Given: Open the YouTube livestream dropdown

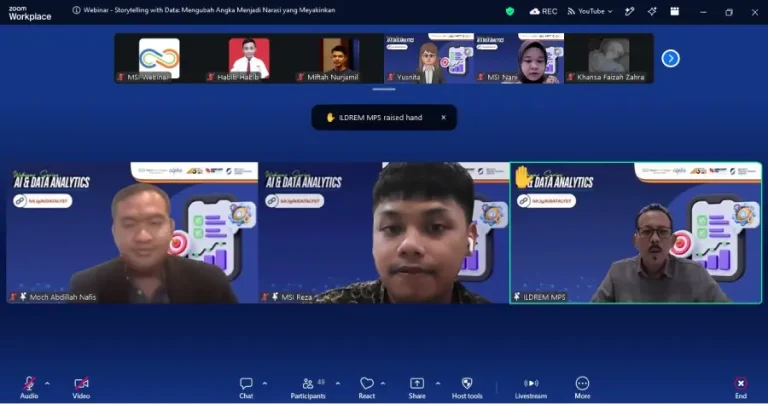Looking at the screenshot, I should [590, 11].
